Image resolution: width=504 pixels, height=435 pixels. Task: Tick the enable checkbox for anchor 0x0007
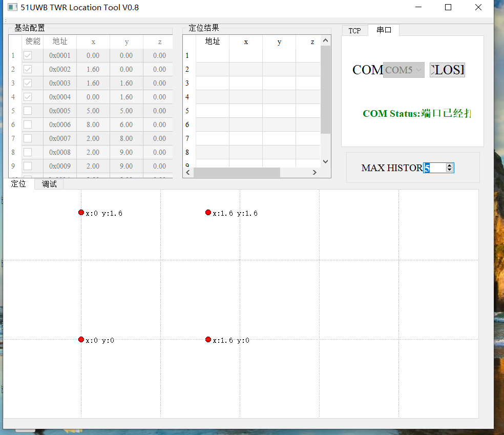coord(28,138)
